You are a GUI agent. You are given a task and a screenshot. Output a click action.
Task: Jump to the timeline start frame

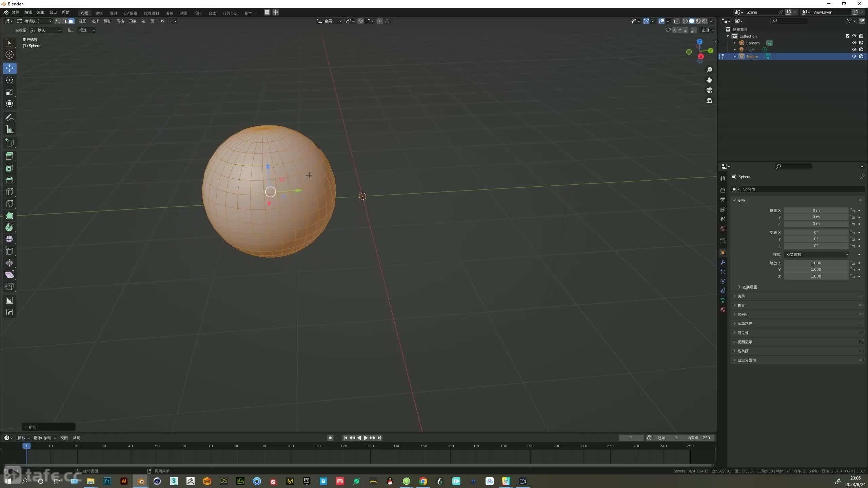click(x=345, y=438)
